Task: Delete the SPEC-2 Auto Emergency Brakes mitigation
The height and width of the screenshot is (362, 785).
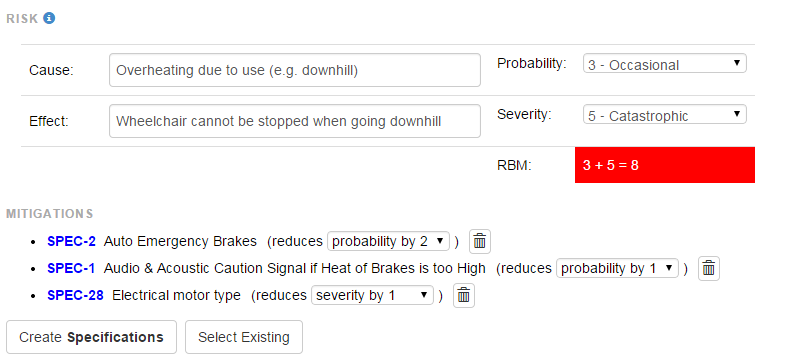Action: coord(480,242)
